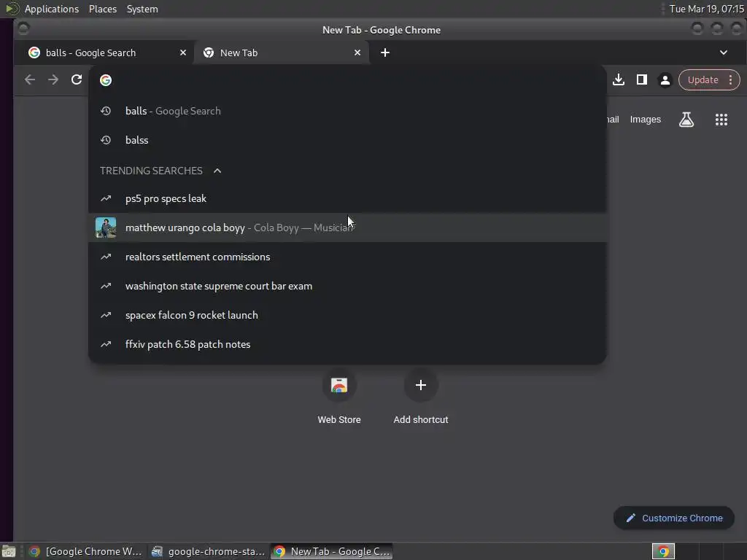Open the Web Store shortcut
The height and width of the screenshot is (560, 747).
coord(339,396)
